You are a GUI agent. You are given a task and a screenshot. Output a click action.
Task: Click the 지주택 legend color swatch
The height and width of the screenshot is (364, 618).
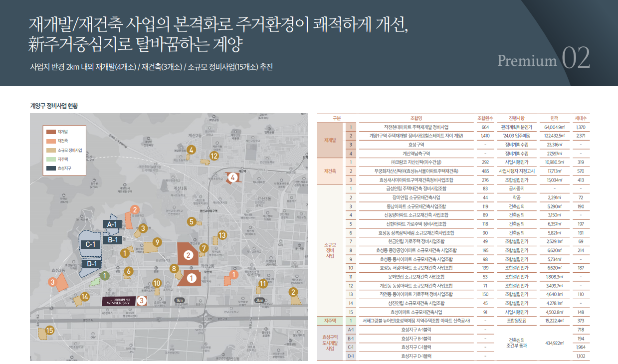[51, 159]
